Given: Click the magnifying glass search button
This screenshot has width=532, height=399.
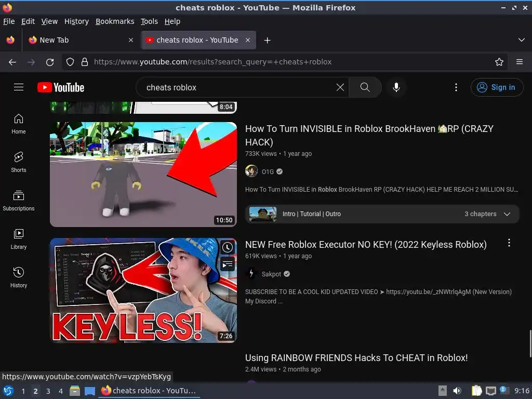Looking at the screenshot, I should pos(365,87).
